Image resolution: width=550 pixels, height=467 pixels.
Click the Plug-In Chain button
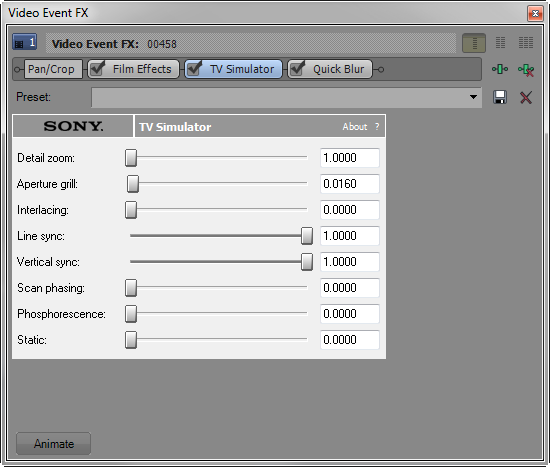499,69
